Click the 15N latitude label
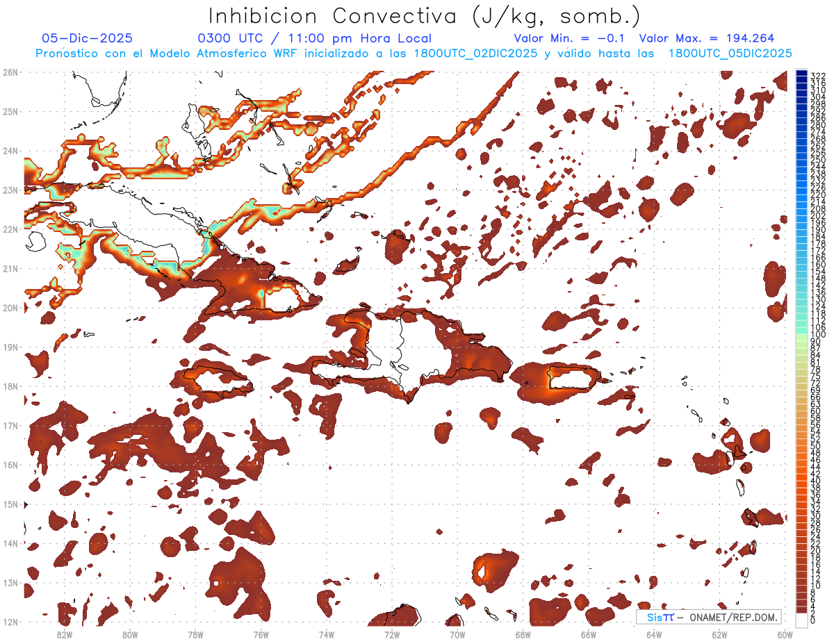Viewport: 834px width, 644px height. [x=10, y=504]
